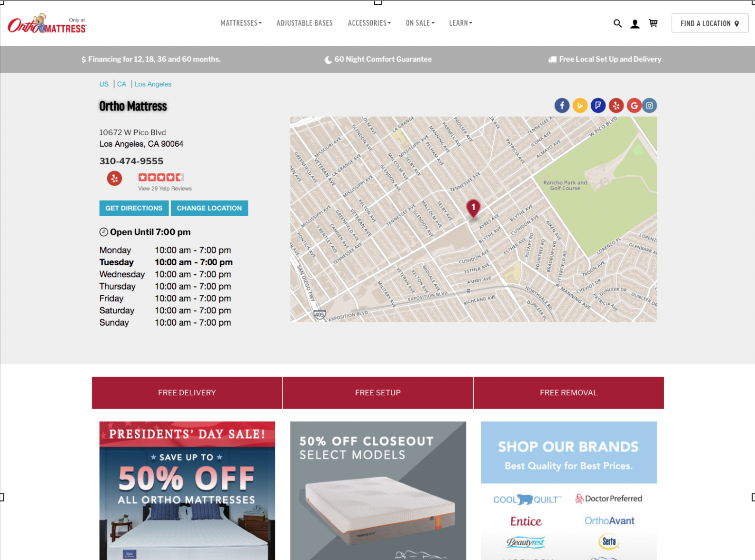Image resolution: width=755 pixels, height=560 pixels.
Task: Click the Sunday hours row
Action: point(165,322)
